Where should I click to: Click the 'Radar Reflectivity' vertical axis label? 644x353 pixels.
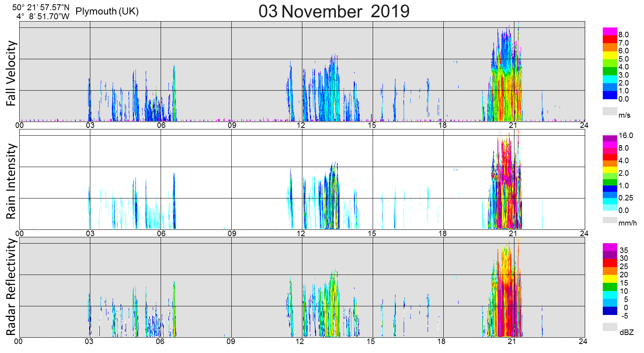pos(11,287)
